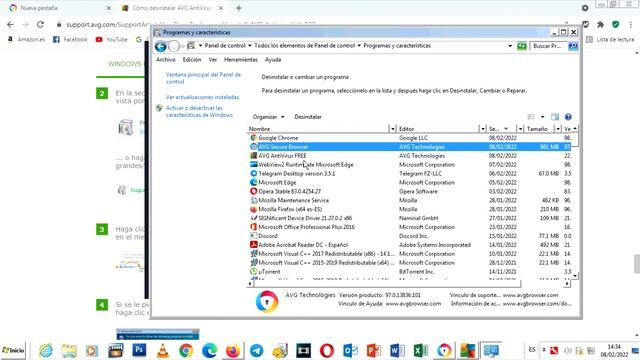
Task: Open the Archivo menu
Action: 165,60
